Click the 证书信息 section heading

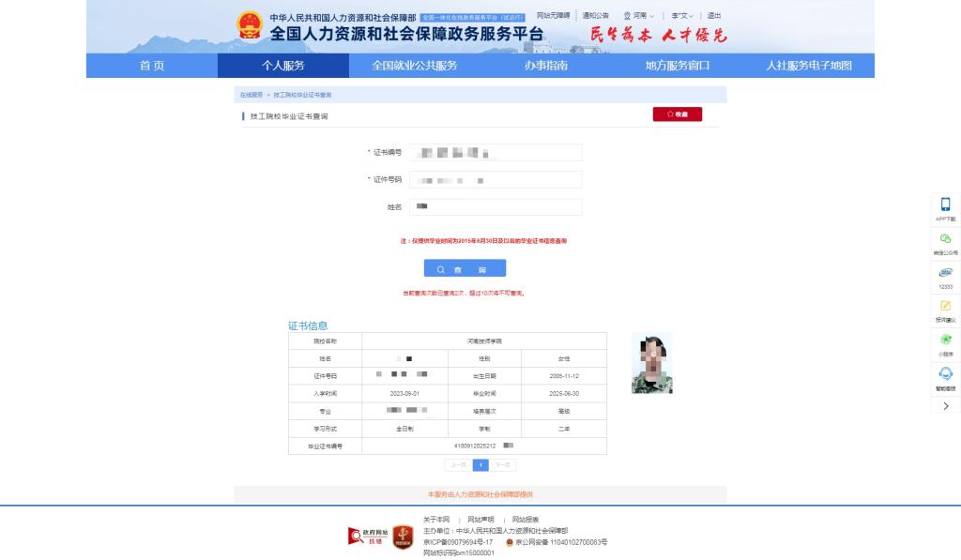click(x=308, y=325)
